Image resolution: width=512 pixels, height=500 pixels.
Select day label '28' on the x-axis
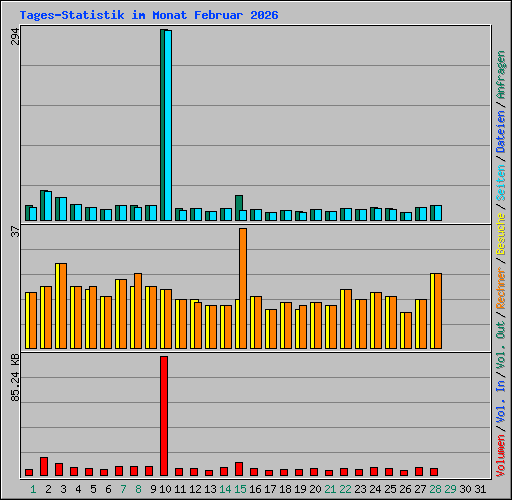pos(435,489)
